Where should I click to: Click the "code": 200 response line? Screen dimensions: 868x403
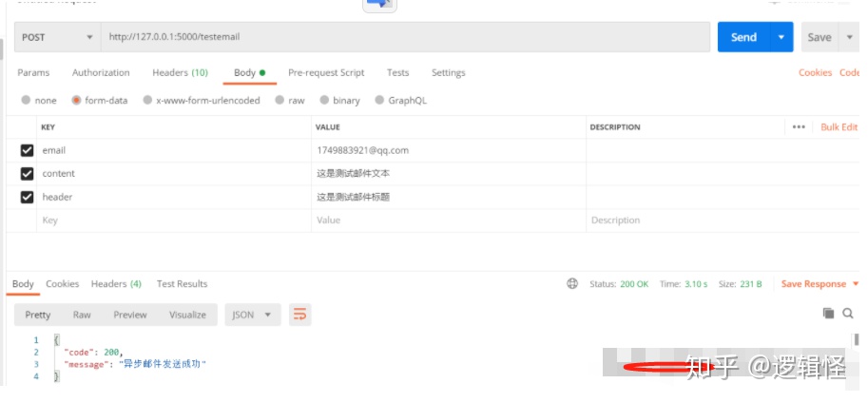(93, 352)
